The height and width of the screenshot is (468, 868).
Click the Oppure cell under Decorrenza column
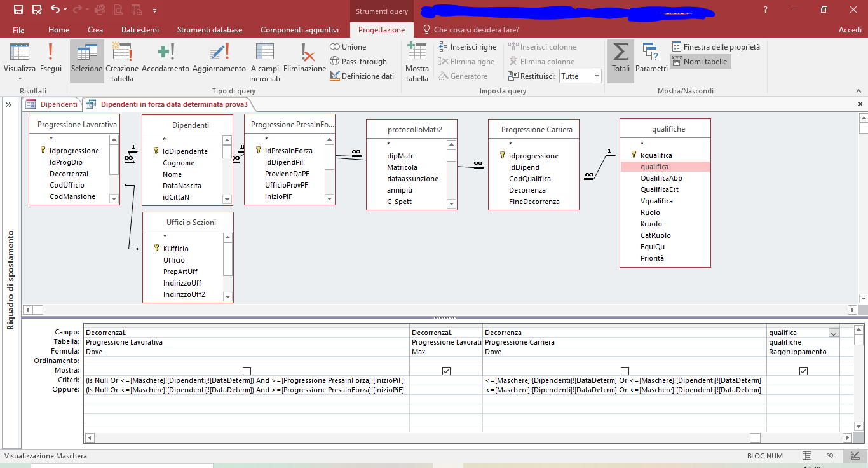pos(625,390)
